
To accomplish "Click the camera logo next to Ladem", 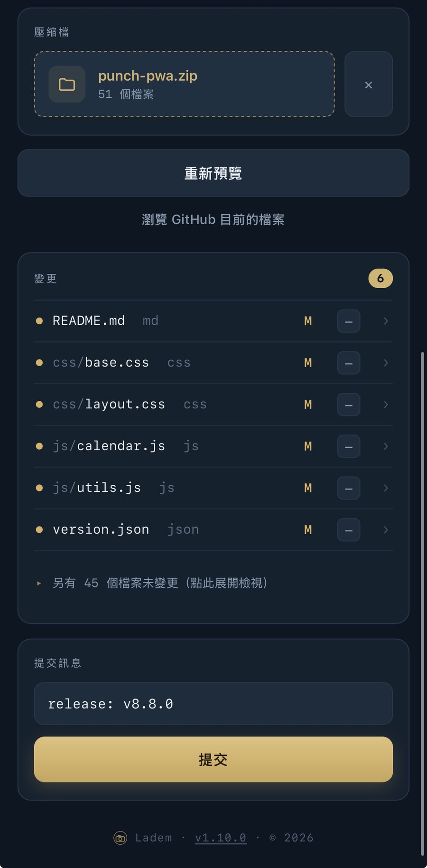I will click(121, 838).
